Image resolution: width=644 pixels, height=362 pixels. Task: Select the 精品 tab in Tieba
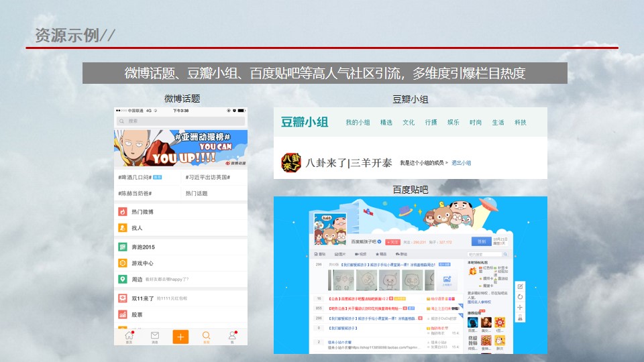tap(381, 254)
